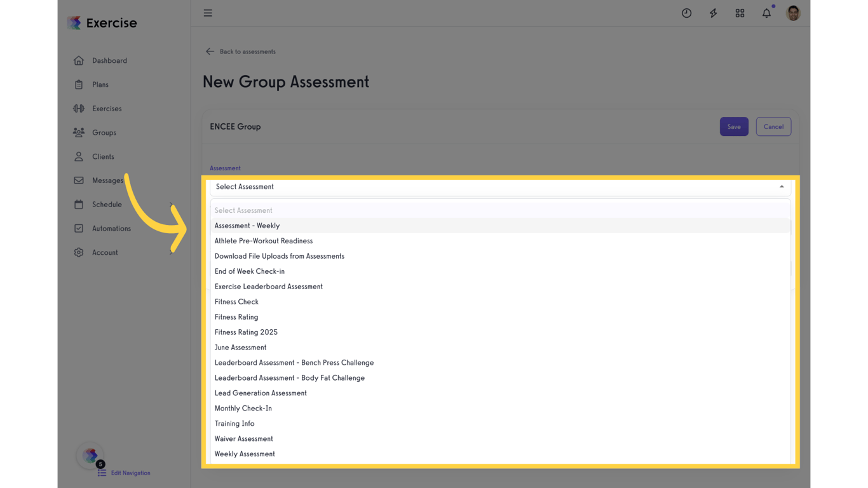Cancel the group assessment creation
Image resolution: width=868 pixels, height=488 pixels.
pos(773,126)
